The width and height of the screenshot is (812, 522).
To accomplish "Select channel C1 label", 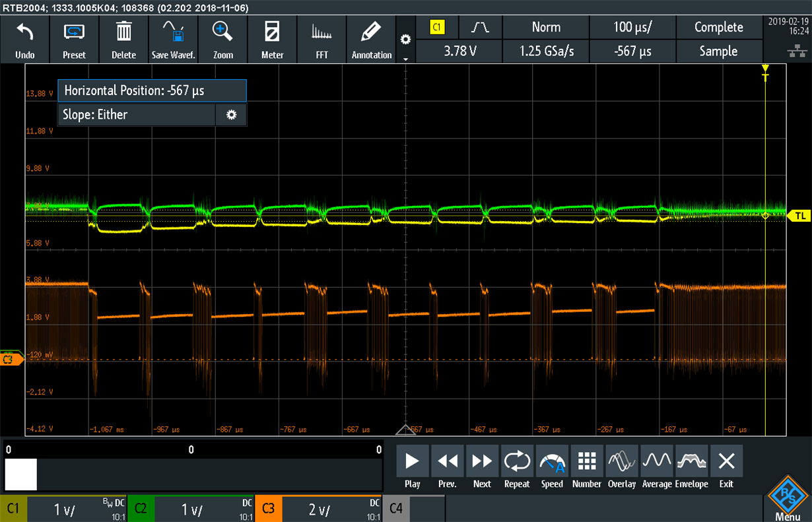I will point(13,509).
